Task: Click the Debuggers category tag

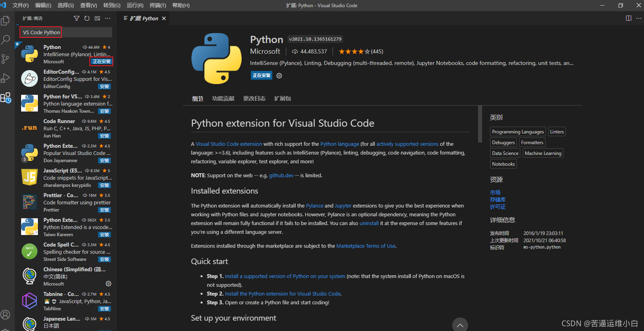Action: coord(503,143)
